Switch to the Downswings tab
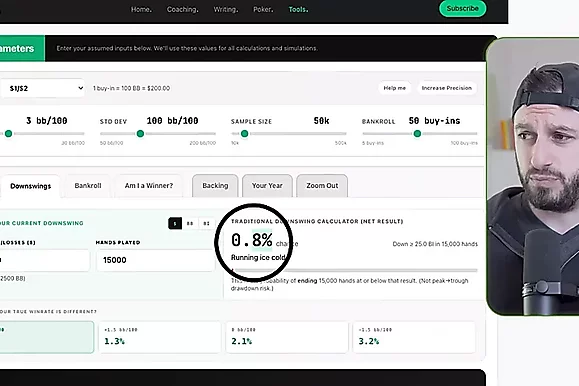 [x=30, y=186]
